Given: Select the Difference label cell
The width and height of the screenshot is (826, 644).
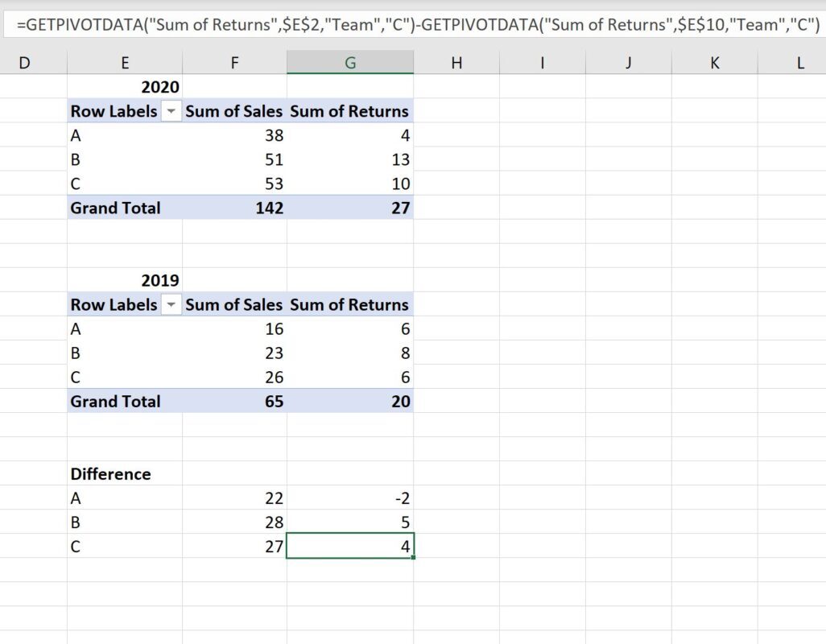Looking at the screenshot, I should 125,473.
